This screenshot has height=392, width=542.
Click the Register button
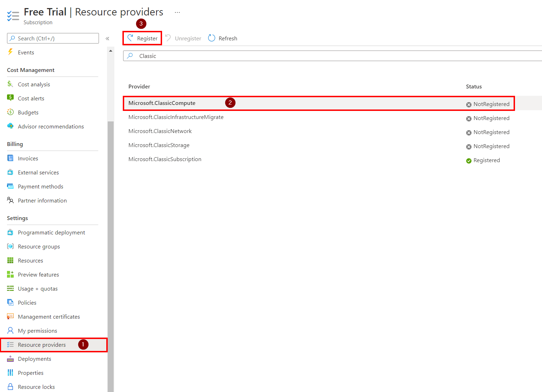142,38
